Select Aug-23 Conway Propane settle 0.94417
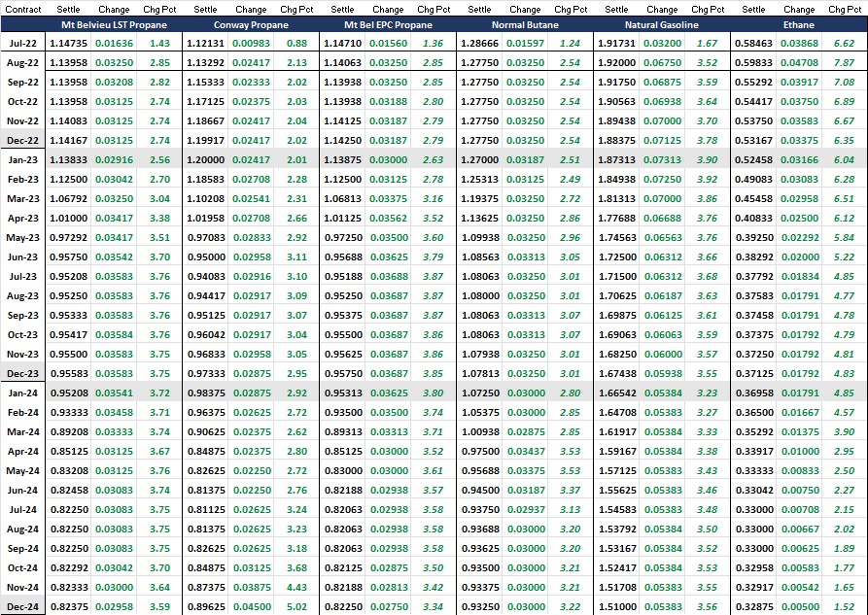The height and width of the screenshot is (615, 868). (205, 295)
